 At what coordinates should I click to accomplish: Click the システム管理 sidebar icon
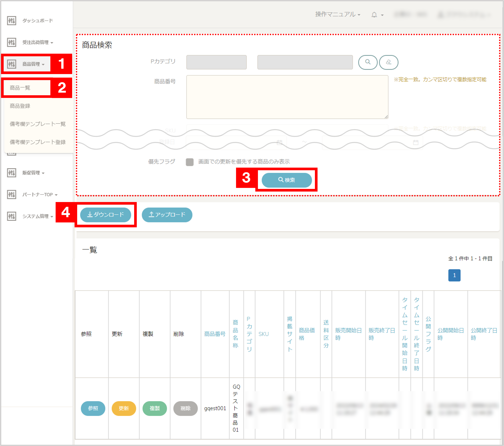click(12, 216)
